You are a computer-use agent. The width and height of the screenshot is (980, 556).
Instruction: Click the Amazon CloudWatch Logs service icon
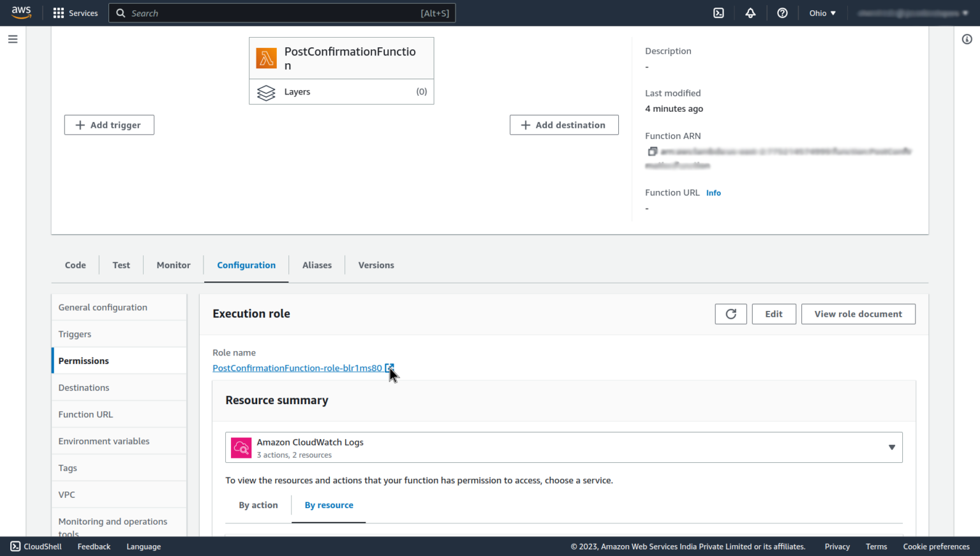241,447
